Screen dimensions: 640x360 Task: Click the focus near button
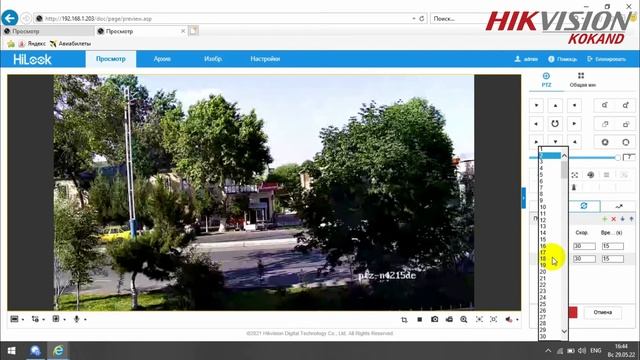coord(605,124)
